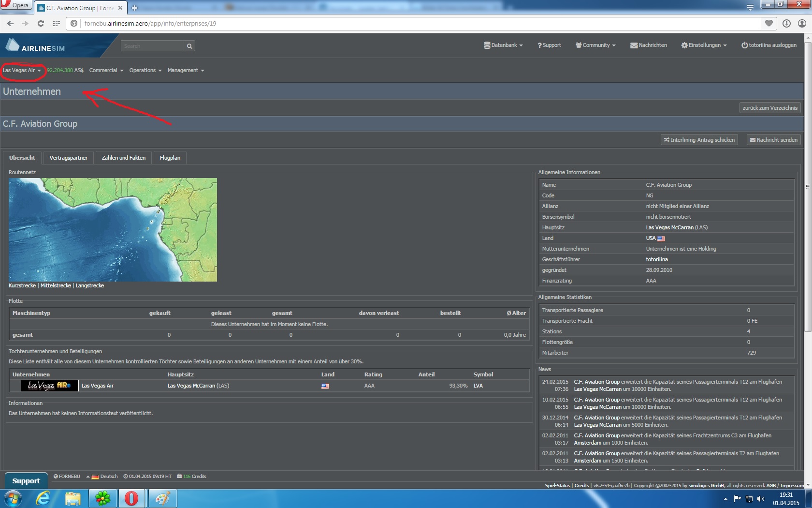This screenshot has height=508, width=812.
Task: Select Kurzstrecke route map link
Action: point(22,286)
